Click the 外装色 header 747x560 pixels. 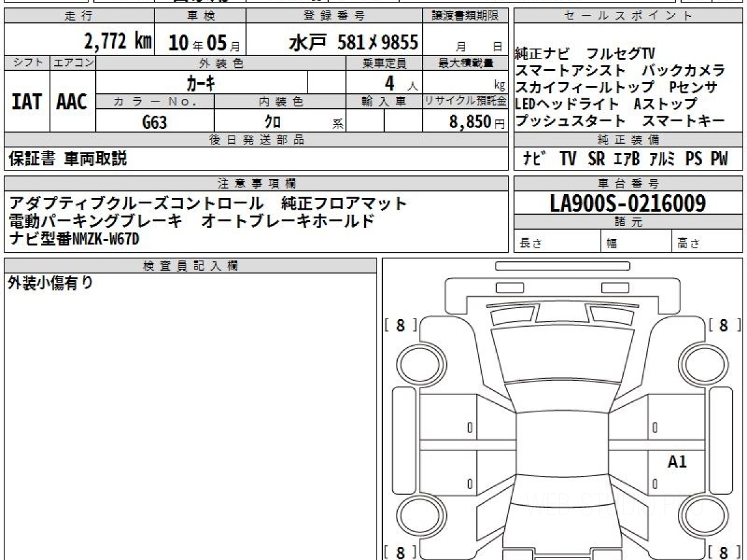click(x=221, y=63)
